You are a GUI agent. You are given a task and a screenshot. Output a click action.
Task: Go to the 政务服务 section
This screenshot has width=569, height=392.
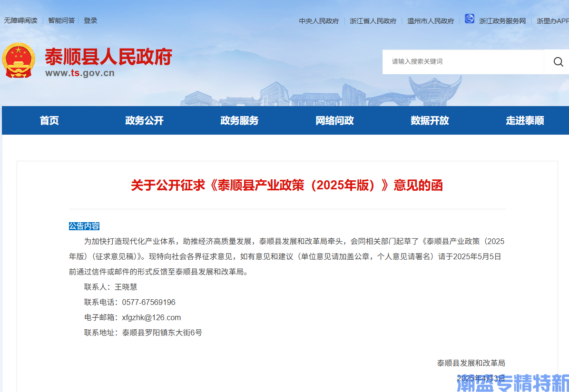pos(240,120)
